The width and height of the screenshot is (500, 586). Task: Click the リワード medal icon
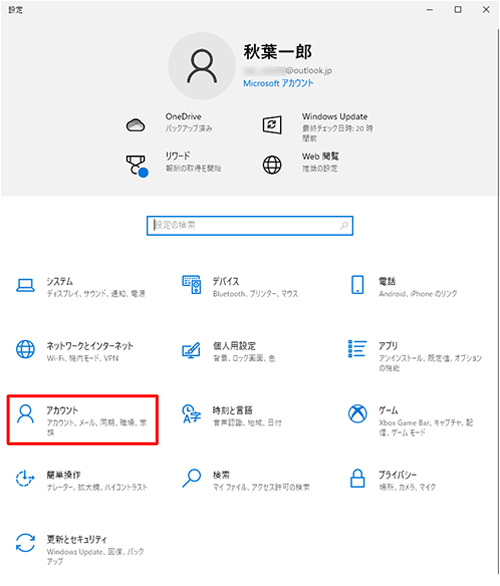tap(136, 165)
